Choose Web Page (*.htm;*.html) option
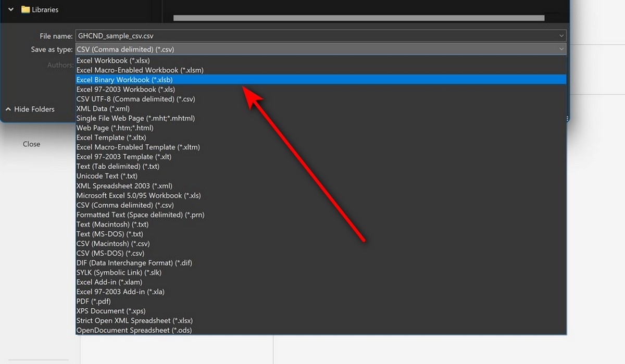625x364 pixels. (321, 128)
